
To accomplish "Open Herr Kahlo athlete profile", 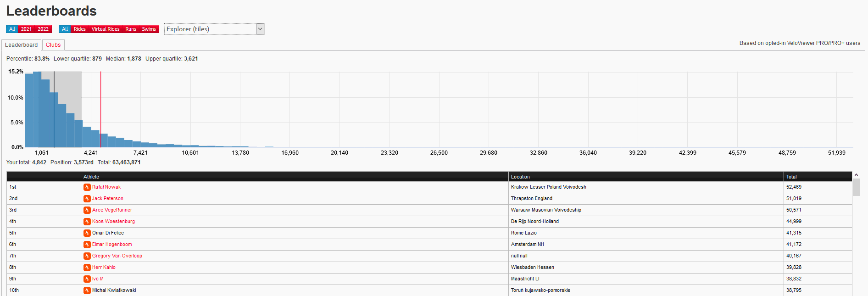I will [x=104, y=268].
